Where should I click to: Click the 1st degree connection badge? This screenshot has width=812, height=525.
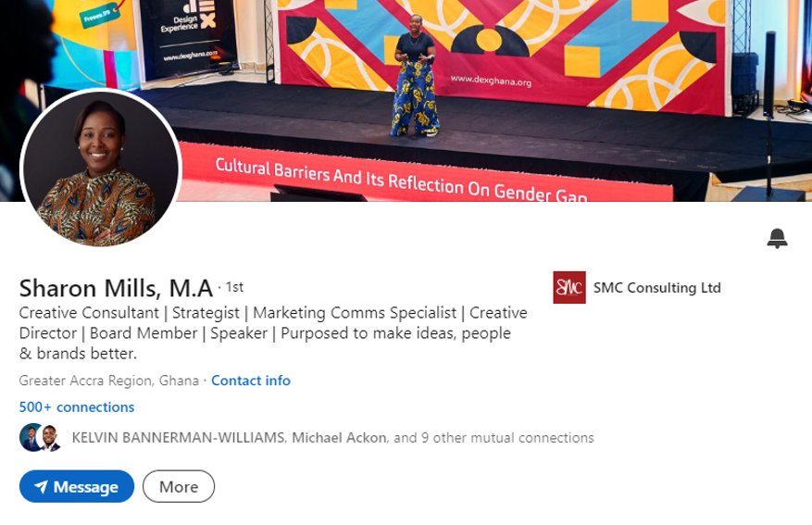234,287
